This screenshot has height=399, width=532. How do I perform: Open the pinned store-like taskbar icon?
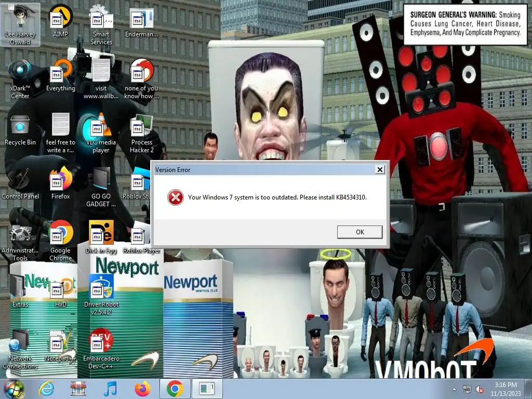click(x=78, y=389)
